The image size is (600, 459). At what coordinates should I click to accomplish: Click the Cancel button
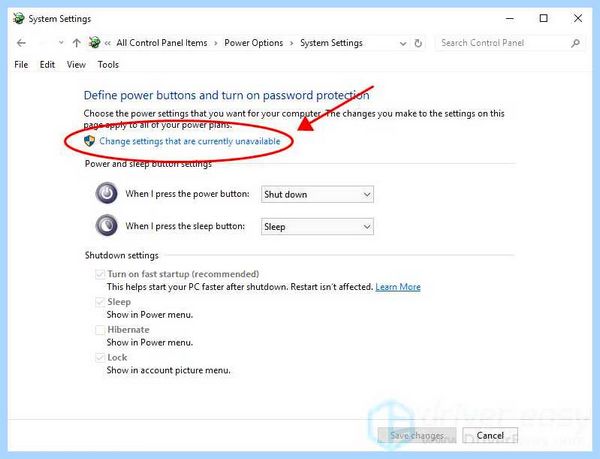point(490,435)
